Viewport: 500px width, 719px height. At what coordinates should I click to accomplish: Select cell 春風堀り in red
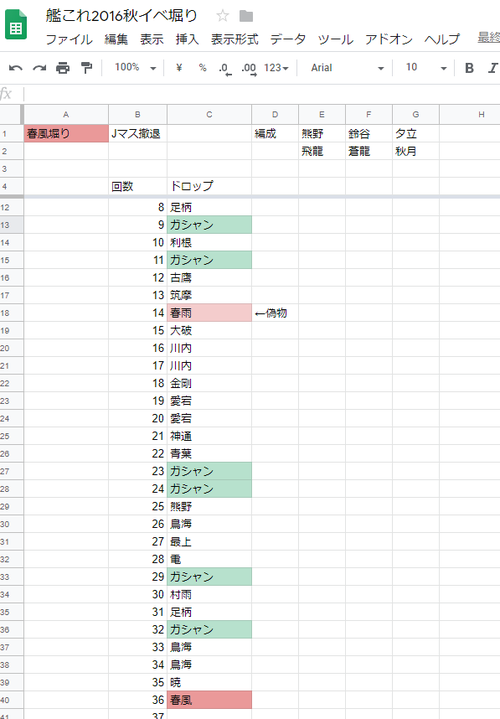pyautogui.click(x=66, y=133)
